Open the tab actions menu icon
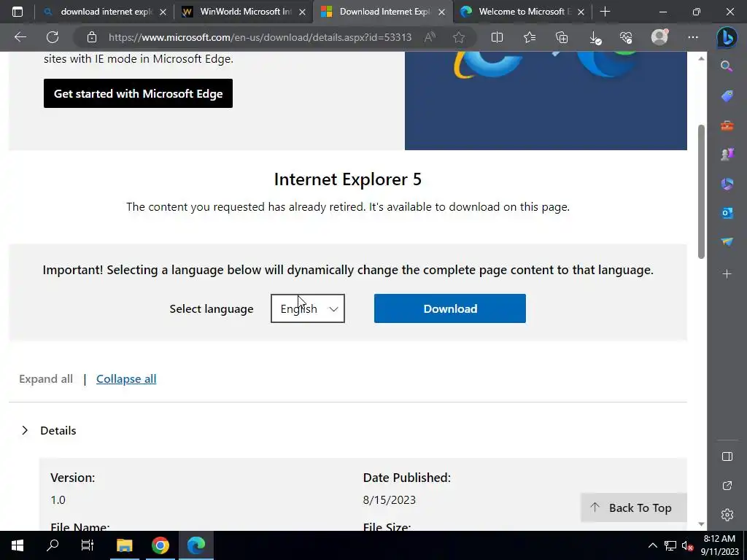 (18, 12)
